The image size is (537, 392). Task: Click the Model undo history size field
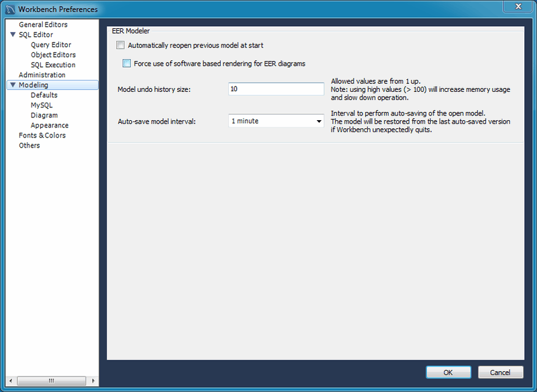point(276,89)
